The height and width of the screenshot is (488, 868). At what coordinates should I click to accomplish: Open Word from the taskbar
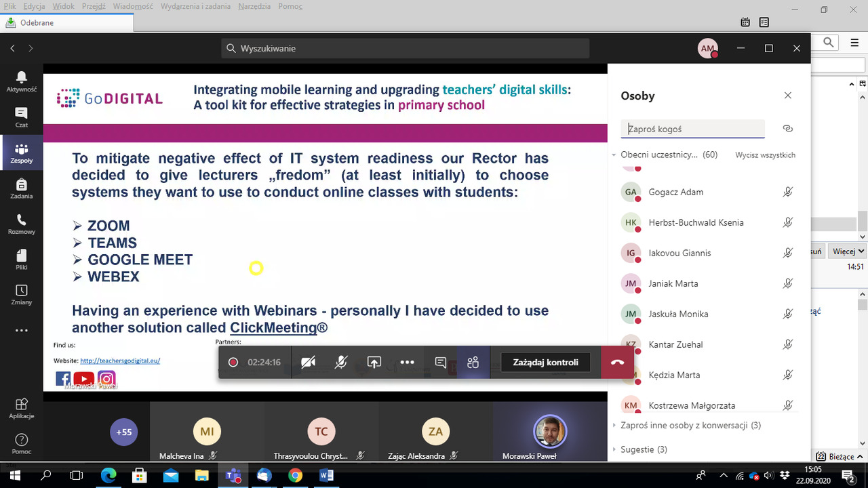point(326,476)
